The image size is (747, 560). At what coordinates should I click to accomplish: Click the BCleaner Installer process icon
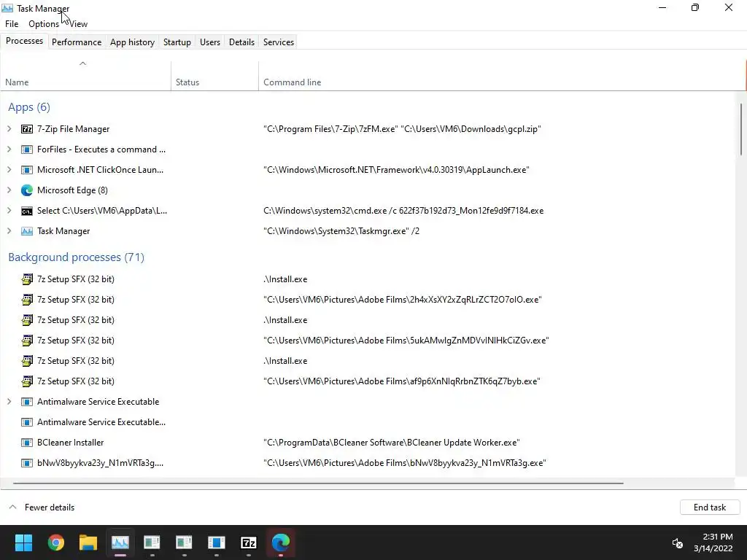pyautogui.click(x=27, y=443)
